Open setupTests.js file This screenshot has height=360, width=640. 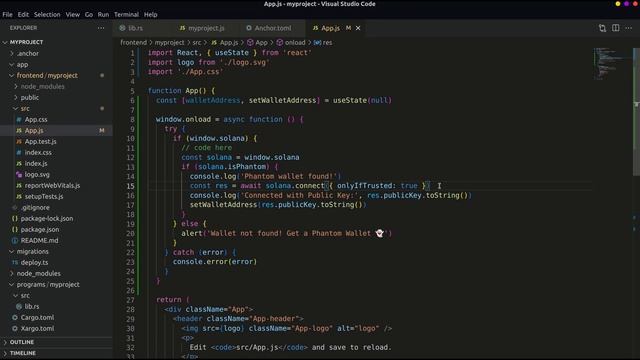[x=44, y=197]
